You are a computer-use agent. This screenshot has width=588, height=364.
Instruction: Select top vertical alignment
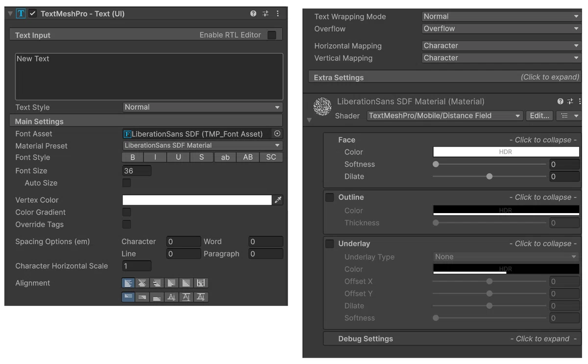(128, 297)
